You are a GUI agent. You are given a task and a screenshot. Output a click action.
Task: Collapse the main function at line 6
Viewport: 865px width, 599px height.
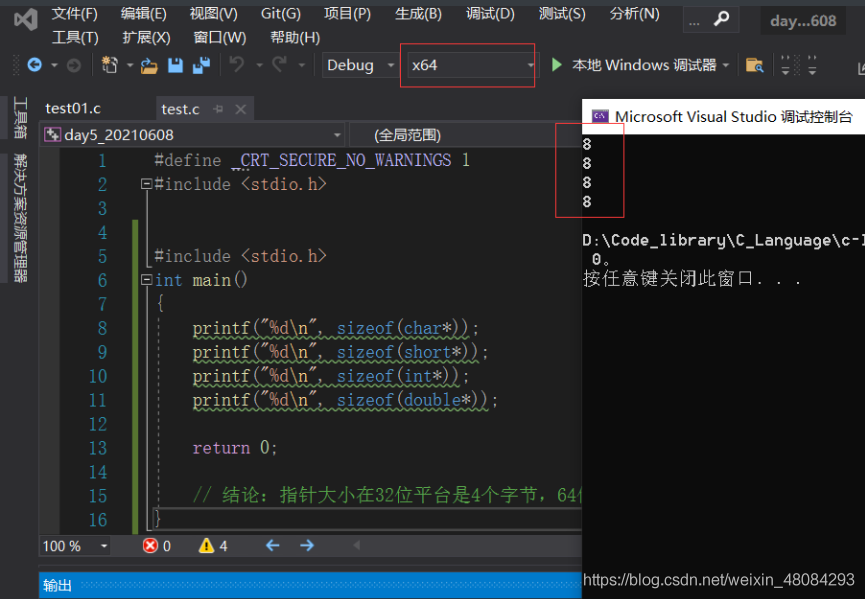(x=146, y=280)
